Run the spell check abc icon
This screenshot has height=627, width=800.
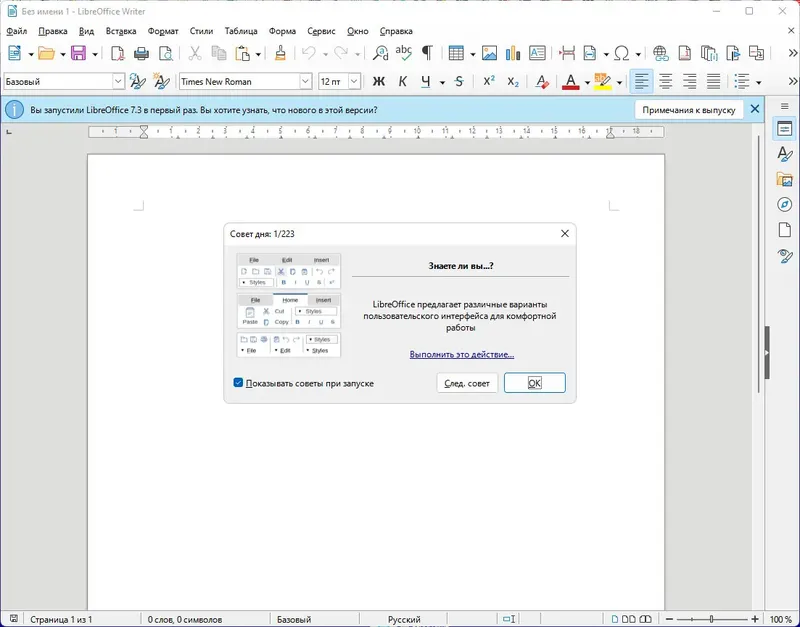click(404, 53)
